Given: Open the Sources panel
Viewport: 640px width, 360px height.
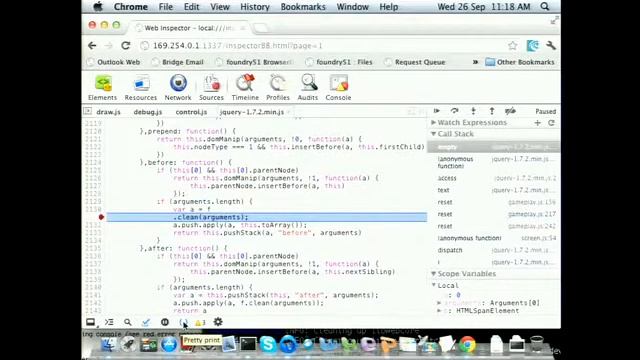Looking at the screenshot, I should pyautogui.click(x=211, y=87).
